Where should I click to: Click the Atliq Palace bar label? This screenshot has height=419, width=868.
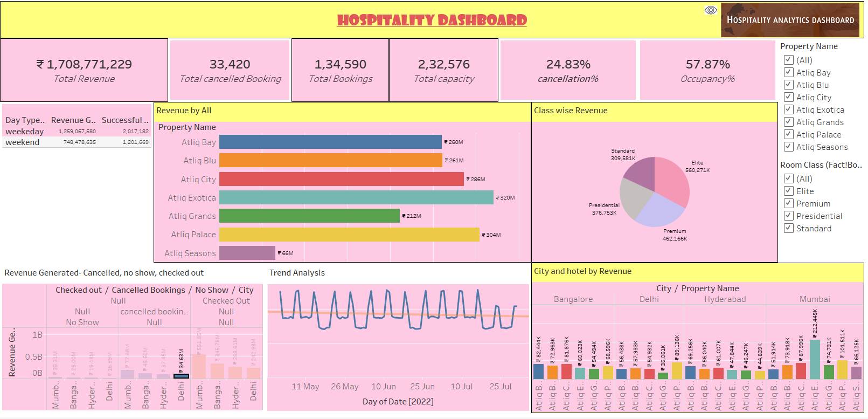193,235
